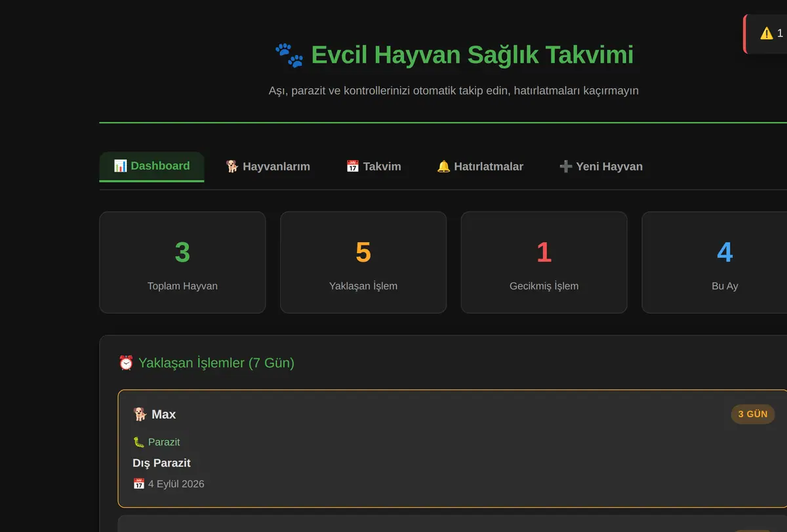787x532 pixels.
Task: Click the dog icon next to Max
Action: [x=140, y=415]
